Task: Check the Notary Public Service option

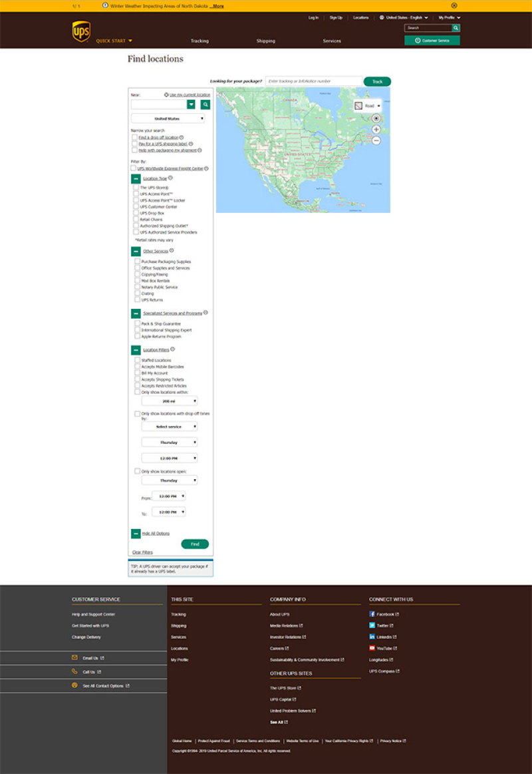Action: [138, 287]
